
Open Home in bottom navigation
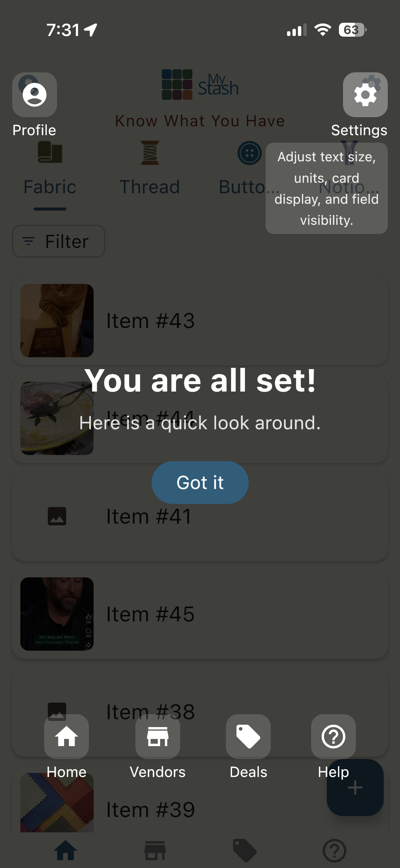66,737
